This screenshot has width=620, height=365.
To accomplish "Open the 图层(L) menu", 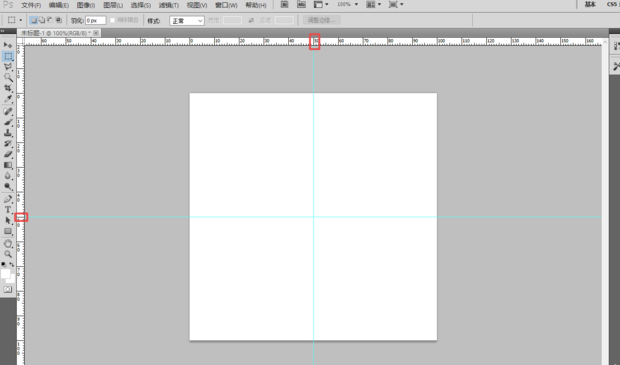I will 113,5.
